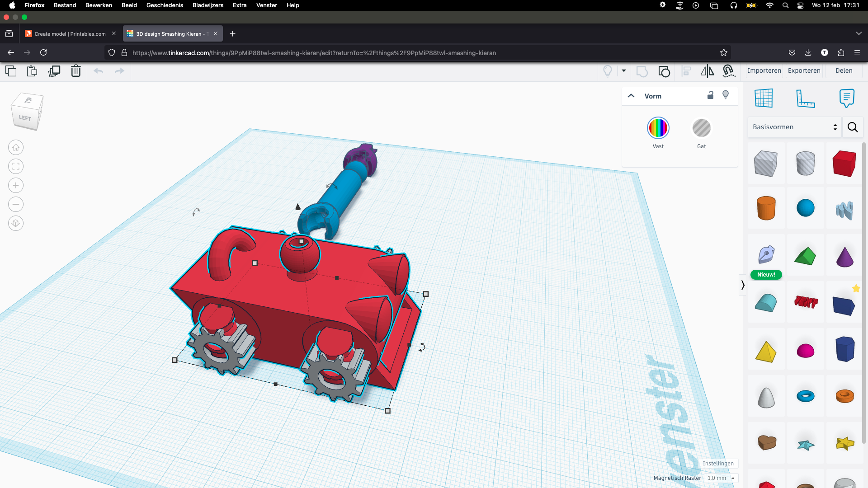Open the Basisvormen shape category dropdown
Screen dimensions: 868x488
tap(794, 127)
